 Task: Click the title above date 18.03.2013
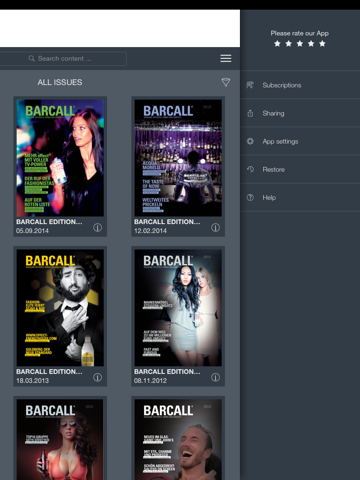(49, 371)
